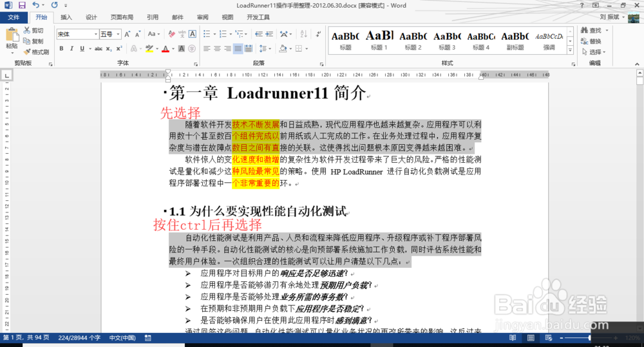Open Replace (替换) tool
This screenshot has height=347, width=644.
tap(591, 41)
